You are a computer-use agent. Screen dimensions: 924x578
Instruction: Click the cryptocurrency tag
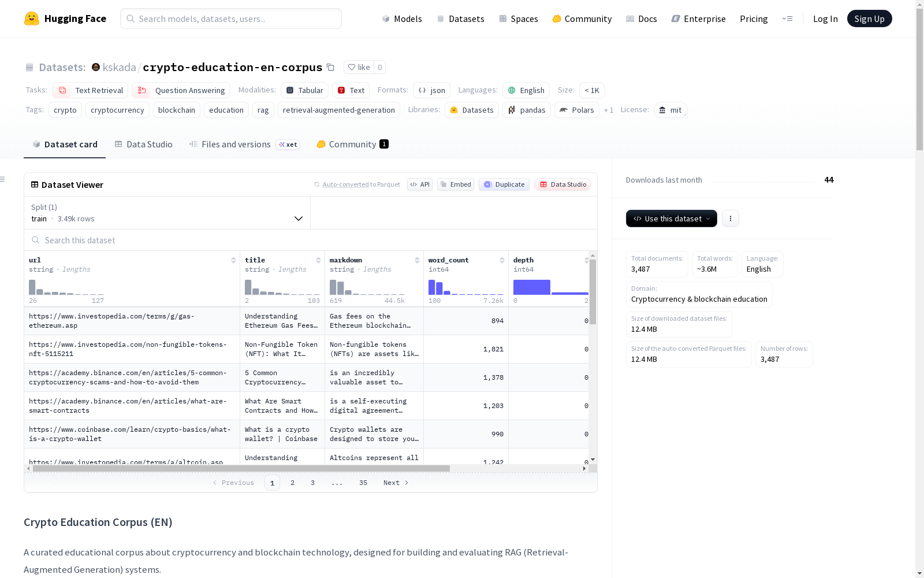coord(117,110)
